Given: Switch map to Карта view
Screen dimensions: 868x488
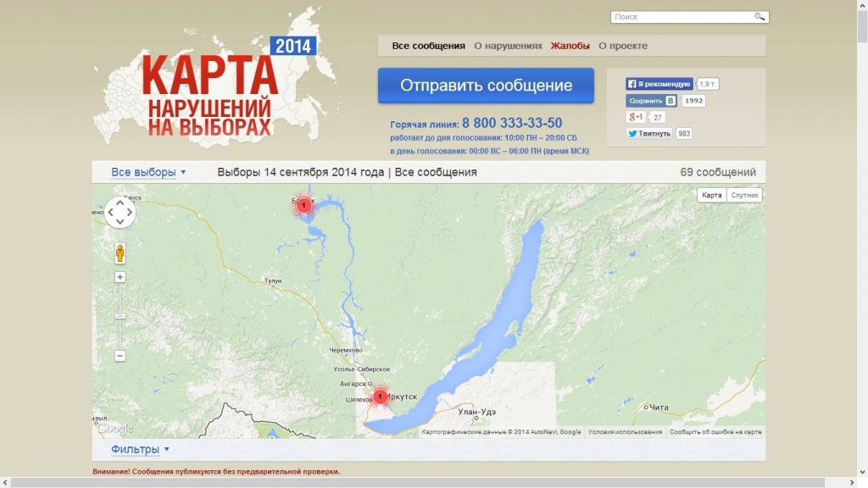Looking at the screenshot, I should tap(712, 195).
